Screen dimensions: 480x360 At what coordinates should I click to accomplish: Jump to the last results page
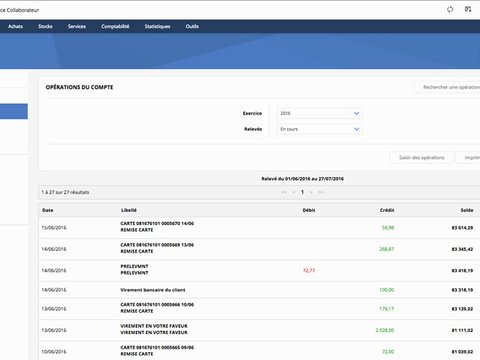click(x=321, y=192)
